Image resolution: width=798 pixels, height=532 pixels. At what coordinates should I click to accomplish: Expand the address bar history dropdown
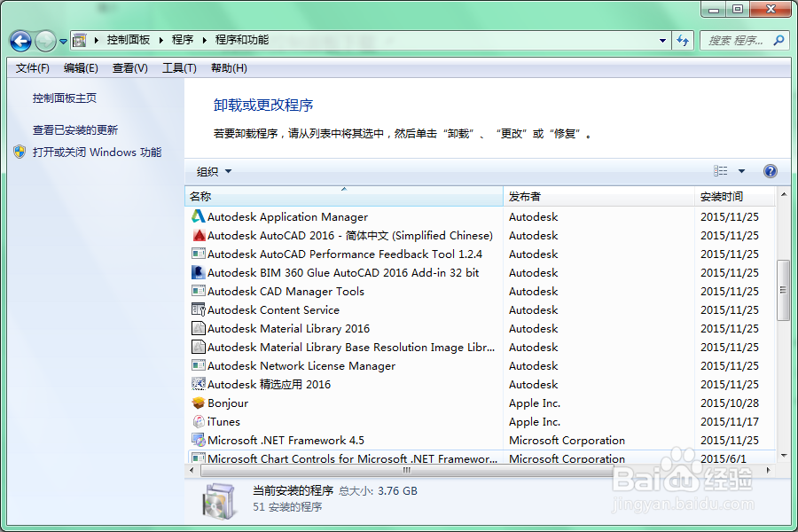[662, 40]
